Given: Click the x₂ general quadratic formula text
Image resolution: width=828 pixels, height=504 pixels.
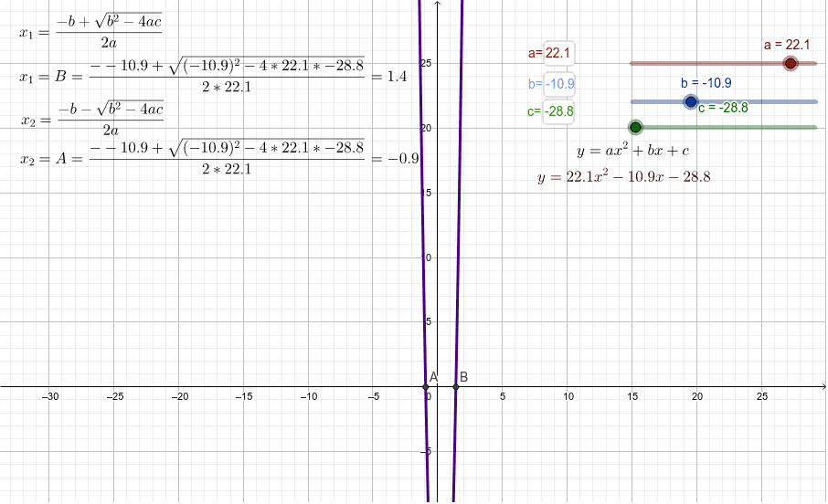Looking at the screenshot, I should click(x=92, y=118).
